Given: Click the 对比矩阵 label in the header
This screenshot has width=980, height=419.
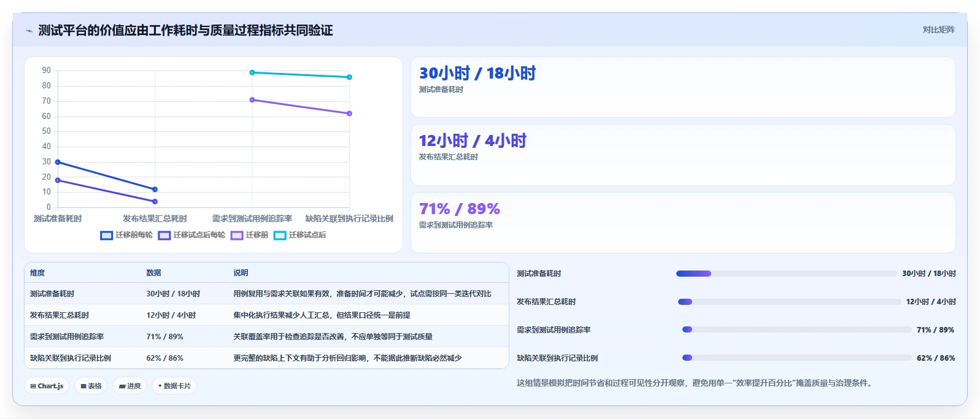Looking at the screenshot, I should 938,29.
